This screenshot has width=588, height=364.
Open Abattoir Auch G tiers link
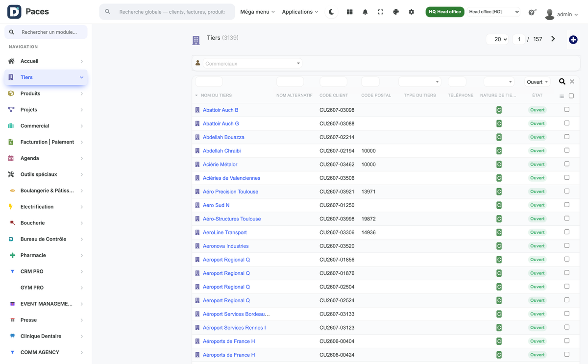pos(221,123)
